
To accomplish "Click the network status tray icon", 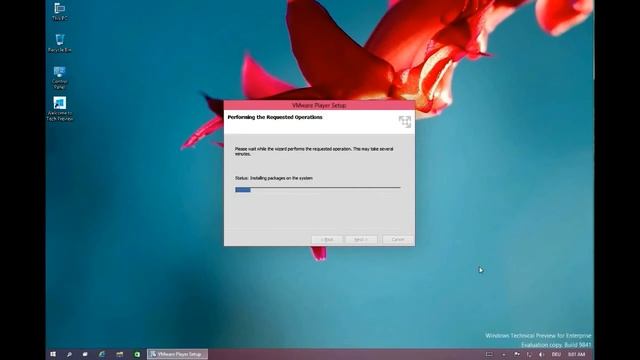I will pos(529,355).
